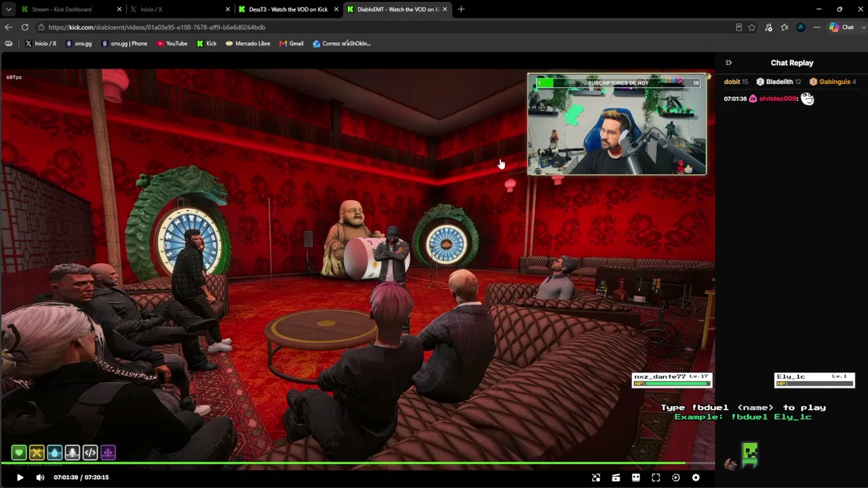Open the Mercado Libre bookmark
868x488 pixels.
click(x=248, y=43)
